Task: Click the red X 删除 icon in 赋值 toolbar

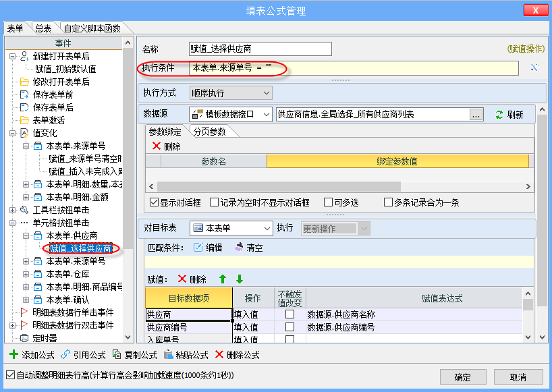Action: click(x=182, y=279)
